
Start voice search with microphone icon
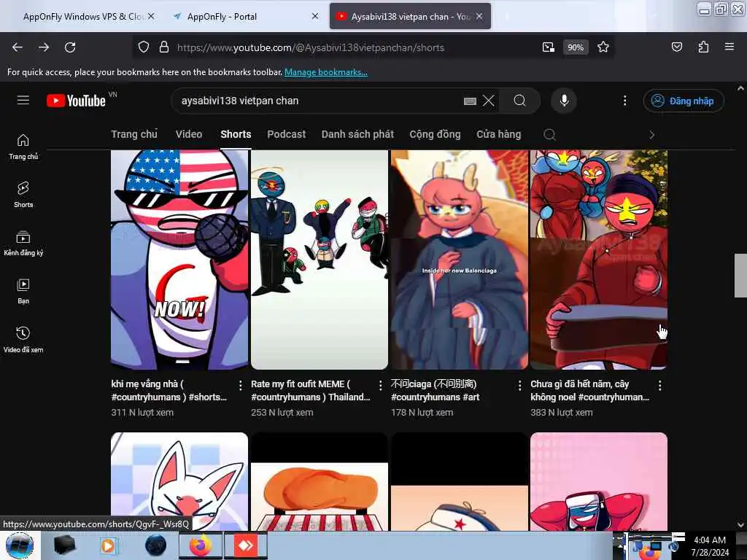pyautogui.click(x=564, y=101)
